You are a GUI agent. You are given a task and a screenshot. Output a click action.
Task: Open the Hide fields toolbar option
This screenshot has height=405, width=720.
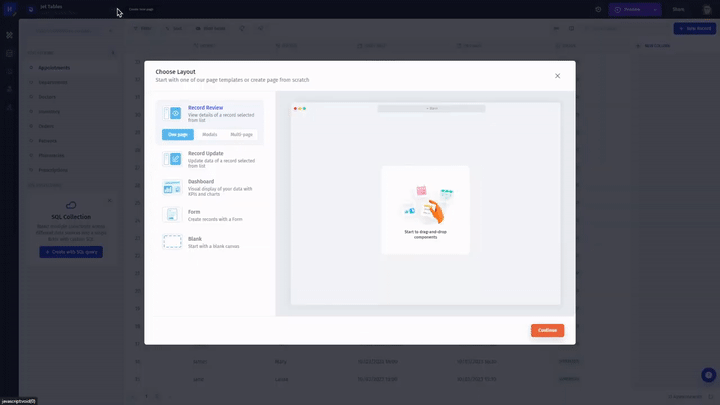[x=211, y=28]
